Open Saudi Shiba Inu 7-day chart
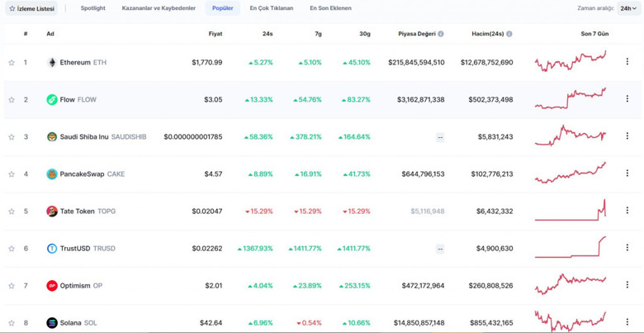The height and width of the screenshot is (333, 644). [571, 136]
